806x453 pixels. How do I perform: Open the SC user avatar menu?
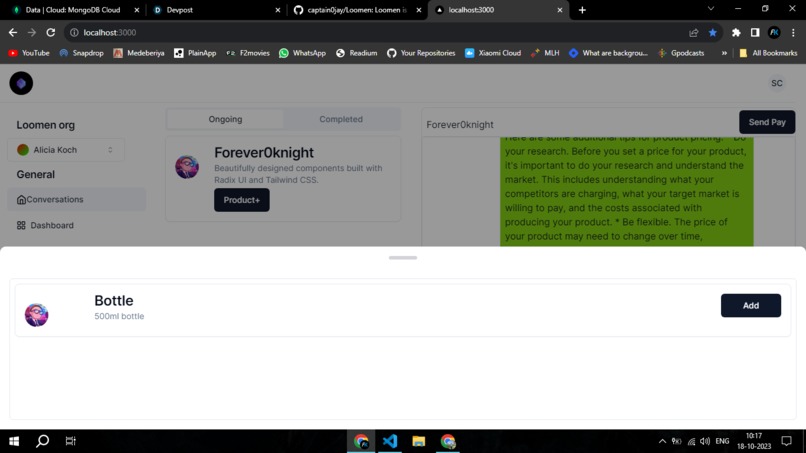pyautogui.click(x=776, y=83)
